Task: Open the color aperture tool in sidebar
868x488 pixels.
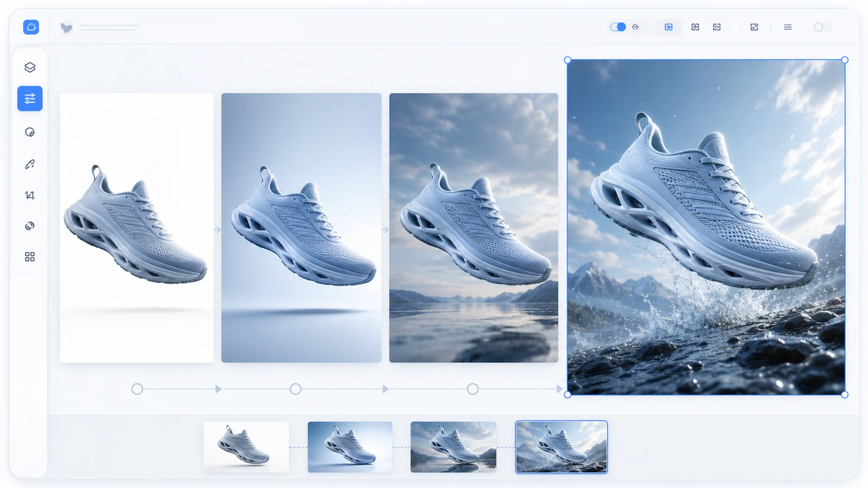Action: point(30,226)
